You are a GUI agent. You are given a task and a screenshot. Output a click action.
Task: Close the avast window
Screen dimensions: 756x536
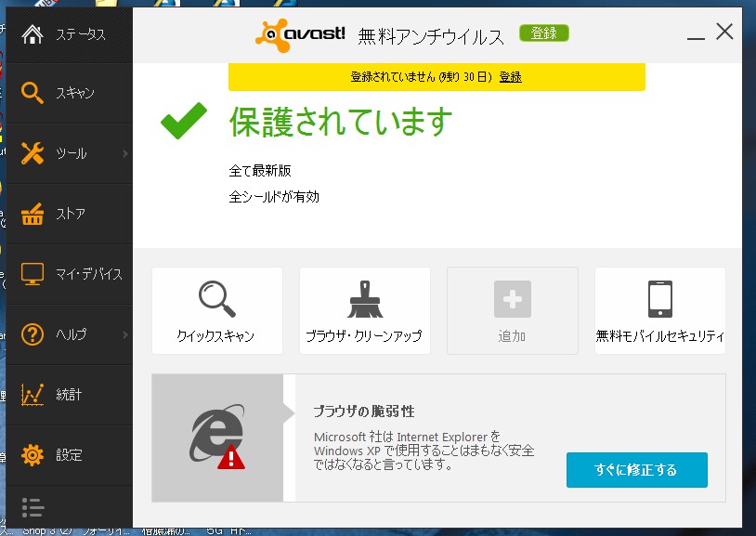click(724, 32)
